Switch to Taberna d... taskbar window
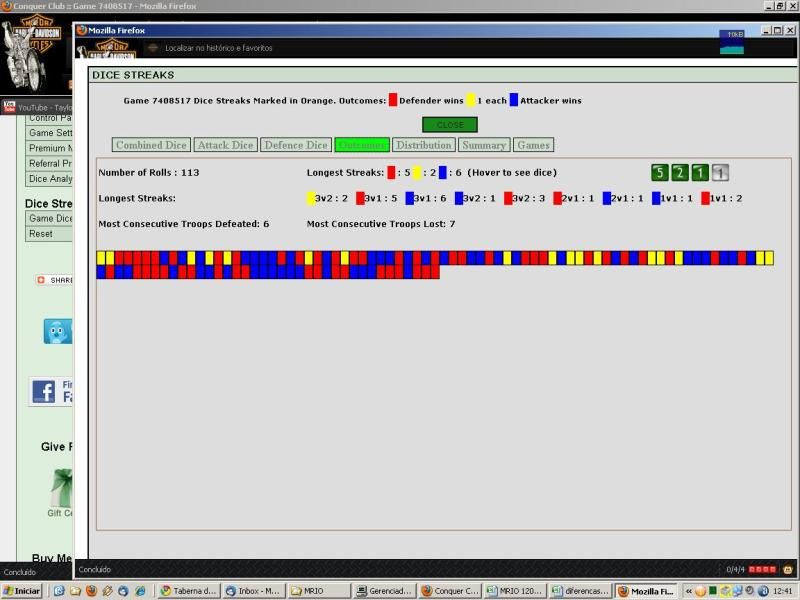 click(188, 591)
